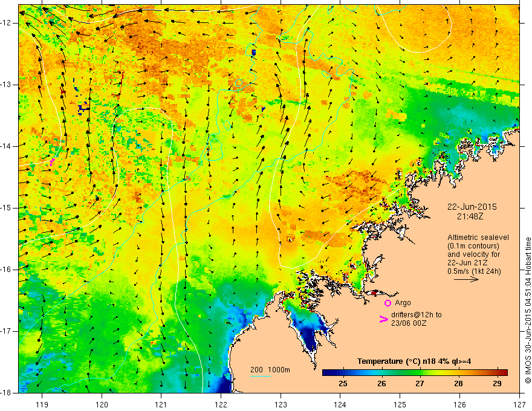Click the longitude axis label 124
Viewport: 532px width, 411px height.
[340, 404]
